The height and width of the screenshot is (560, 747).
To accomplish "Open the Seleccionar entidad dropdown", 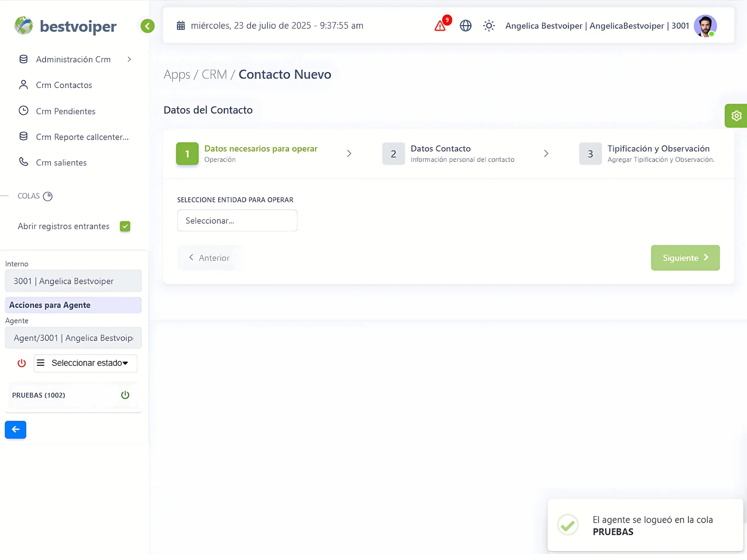I will [237, 221].
